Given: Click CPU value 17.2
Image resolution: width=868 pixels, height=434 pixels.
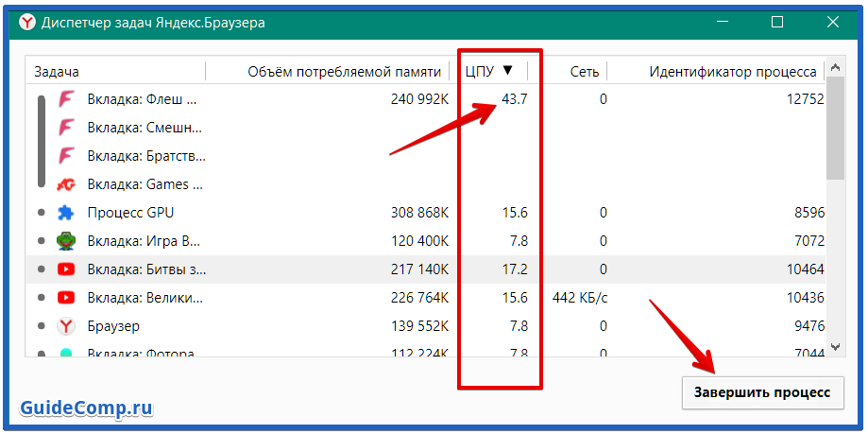Looking at the screenshot, I should point(514,269).
